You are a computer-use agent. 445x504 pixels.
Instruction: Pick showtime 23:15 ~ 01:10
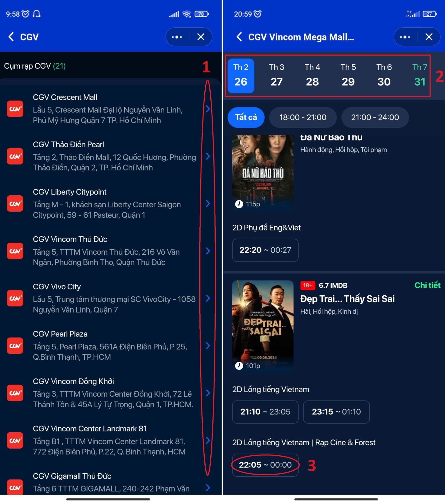(x=336, y=412)
